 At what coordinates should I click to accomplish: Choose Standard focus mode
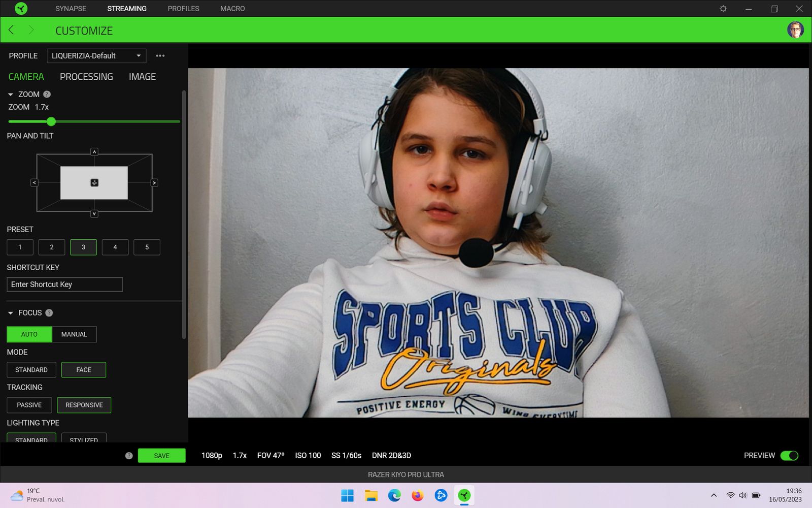point(31,370)
